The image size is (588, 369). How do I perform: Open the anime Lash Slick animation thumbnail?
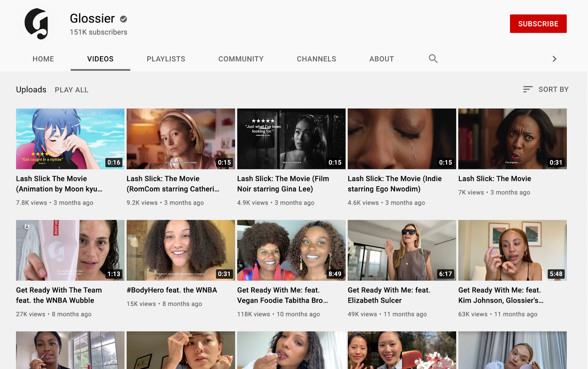pos(70,138)
